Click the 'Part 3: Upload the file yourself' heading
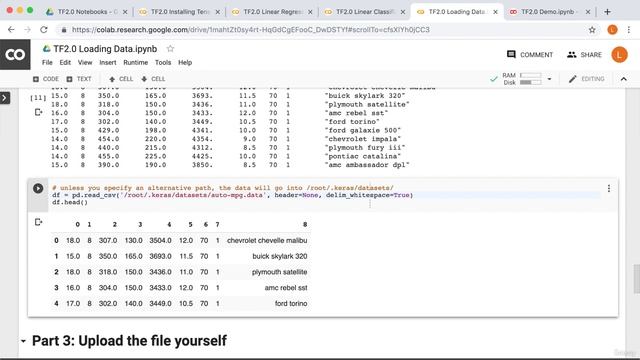This screenshot has height=360, width=640. pyautogui.click(x=129, y=341)
